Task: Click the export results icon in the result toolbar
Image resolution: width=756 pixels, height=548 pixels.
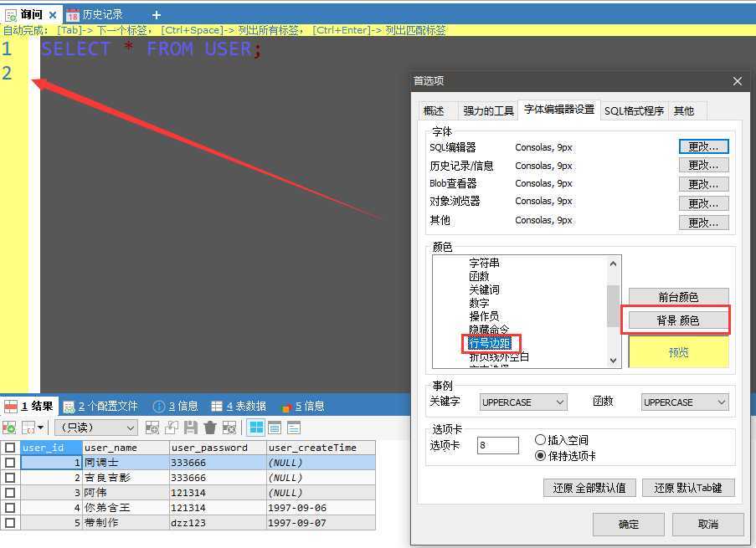Action: click(9, 428)
